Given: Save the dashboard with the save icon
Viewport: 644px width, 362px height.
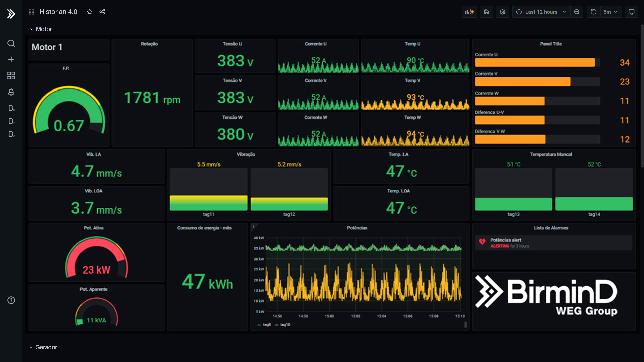Looking at the screenshot, I should [486, 12].
